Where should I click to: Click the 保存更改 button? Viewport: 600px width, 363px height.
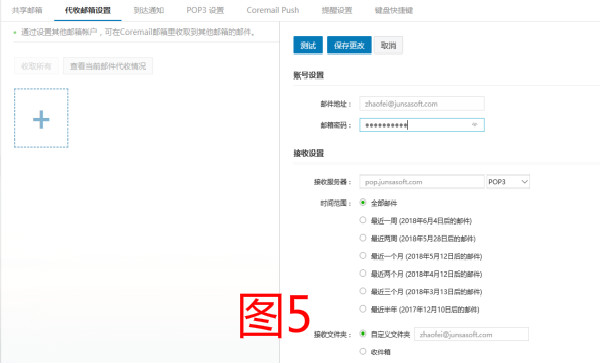click(349, 45)
